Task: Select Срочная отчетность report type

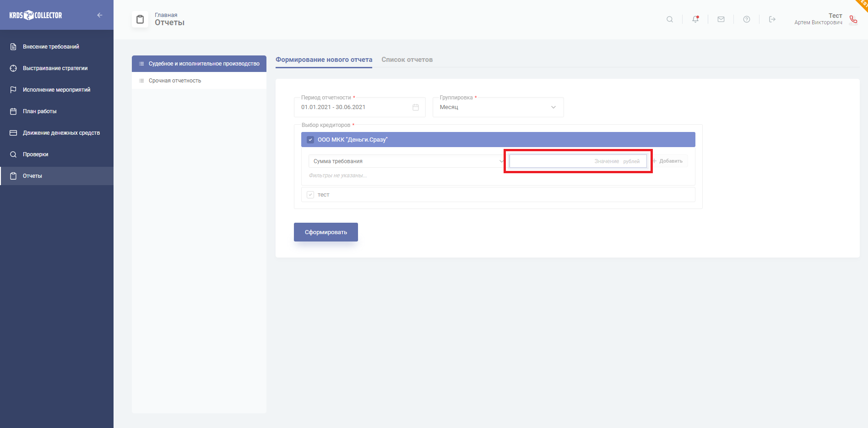Action: click(199, 81)
